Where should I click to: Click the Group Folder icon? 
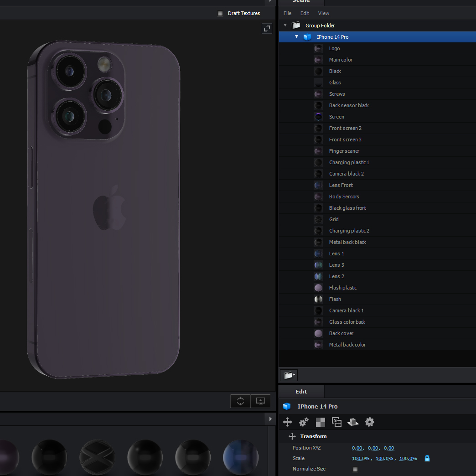coord(296,25)
